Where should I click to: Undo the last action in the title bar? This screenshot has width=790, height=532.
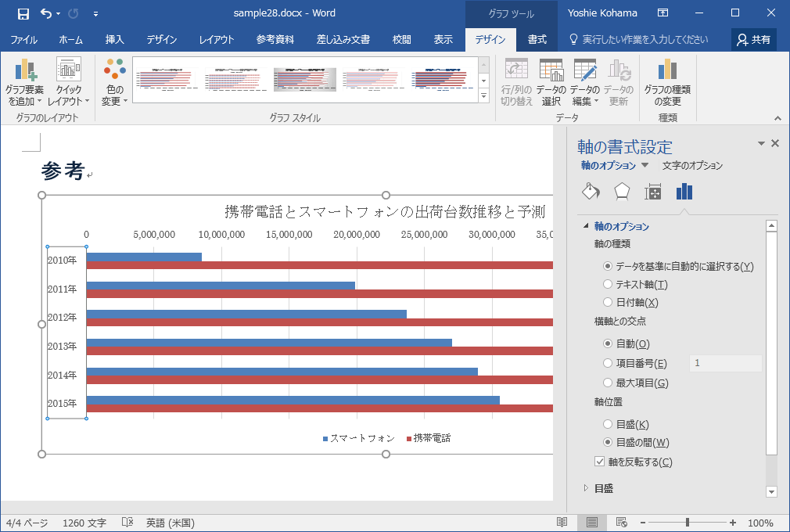tap(46, 13)
